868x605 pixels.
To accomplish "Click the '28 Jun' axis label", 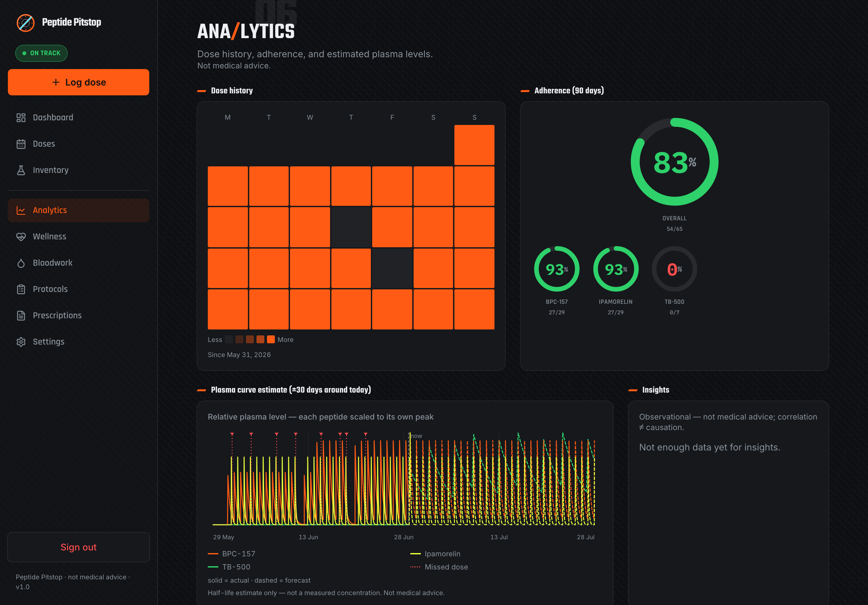I will tap(404, 537).
